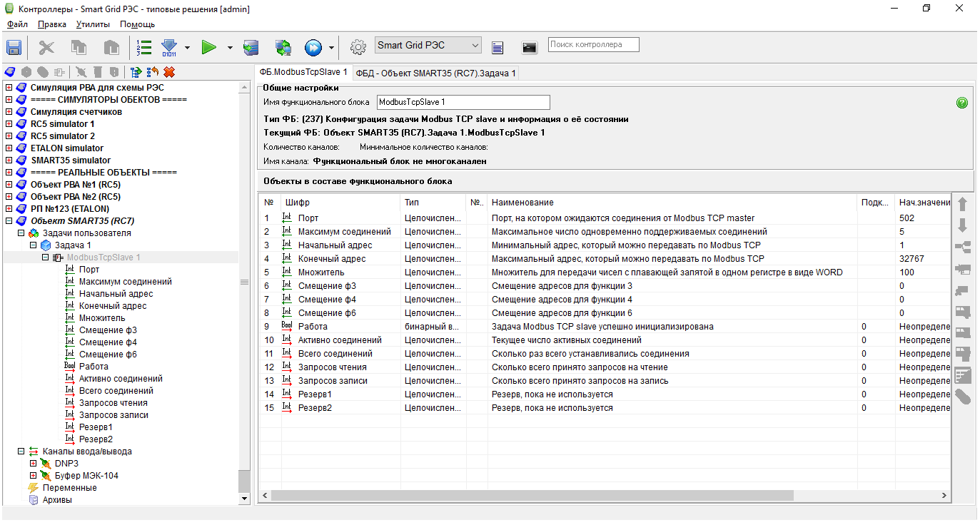980x525 pixels.
Task: Select Переменные in the tree
Action: tap(69, 488)
